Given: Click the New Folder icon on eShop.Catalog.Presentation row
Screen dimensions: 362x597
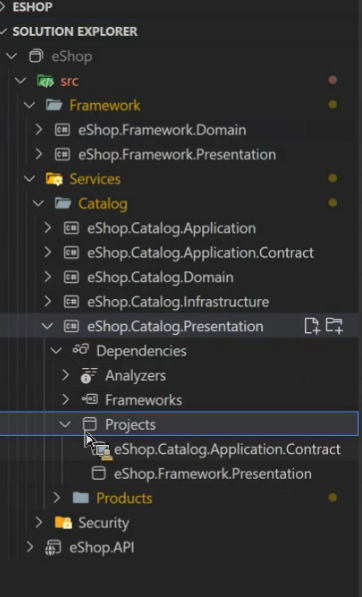Looking at the screenshot, I should [334, 326].
